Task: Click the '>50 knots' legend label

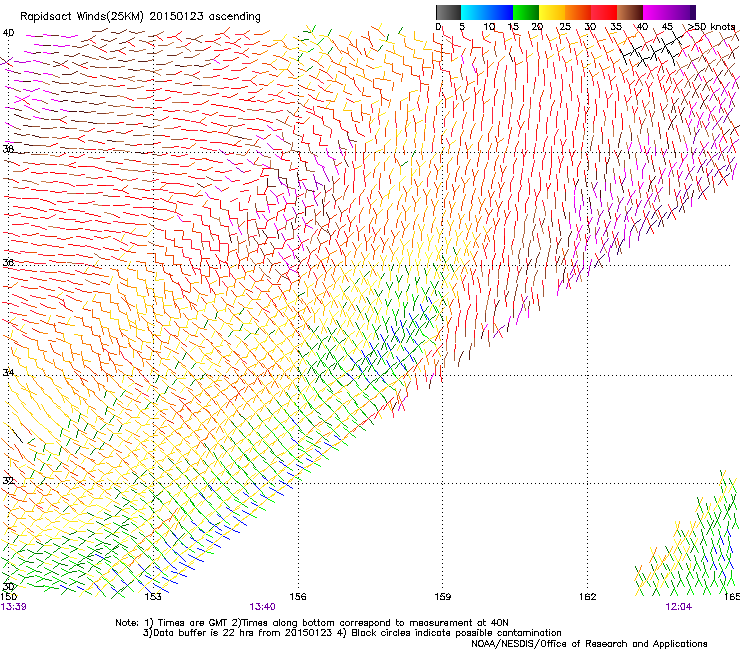Action: click(712, 27)
